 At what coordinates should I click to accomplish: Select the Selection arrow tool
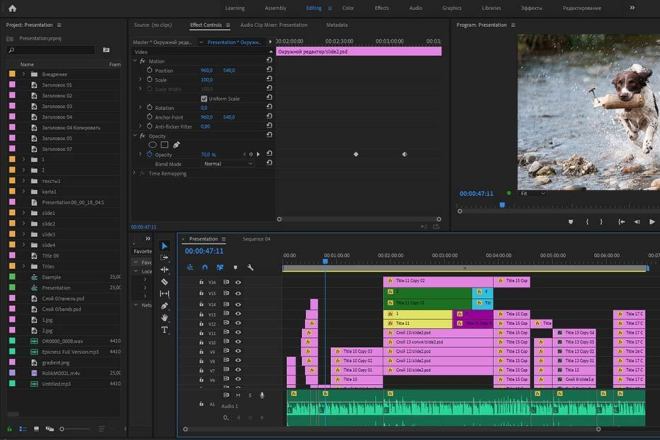(164, 246)
